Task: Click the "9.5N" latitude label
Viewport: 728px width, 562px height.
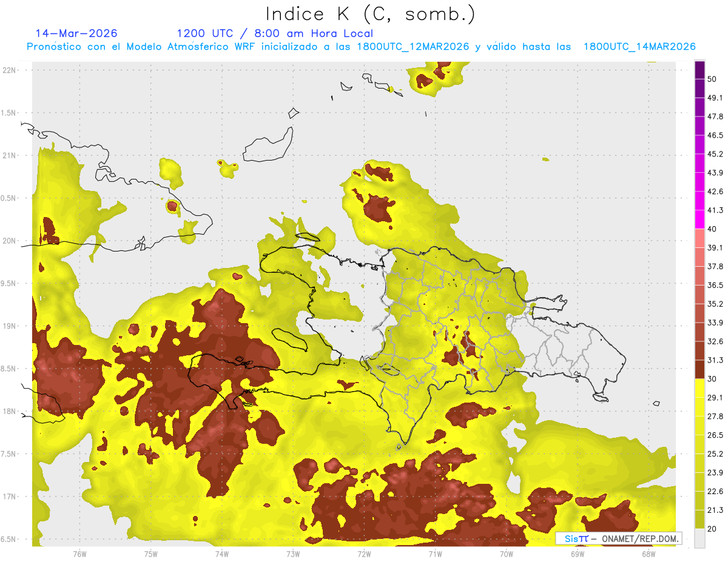Action: [x=9, y=283]
